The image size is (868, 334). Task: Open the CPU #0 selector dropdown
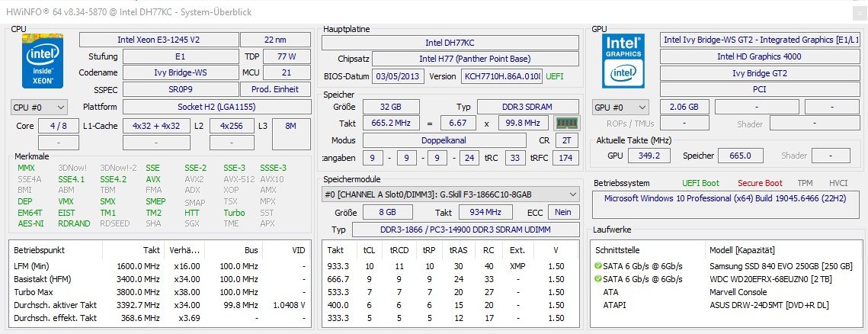[x=40, y=107]
